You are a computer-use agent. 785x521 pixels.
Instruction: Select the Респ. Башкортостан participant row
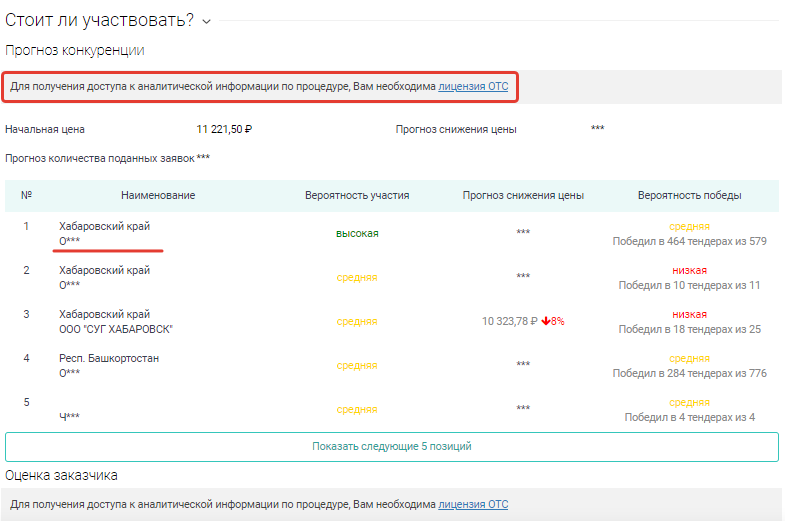(x=109, y=365)
